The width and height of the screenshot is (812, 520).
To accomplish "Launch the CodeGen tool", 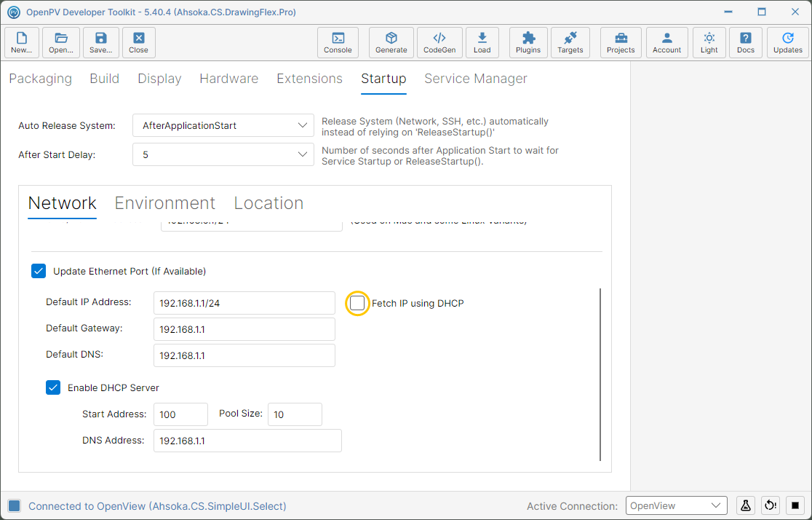I will click(x=439, y=42).
